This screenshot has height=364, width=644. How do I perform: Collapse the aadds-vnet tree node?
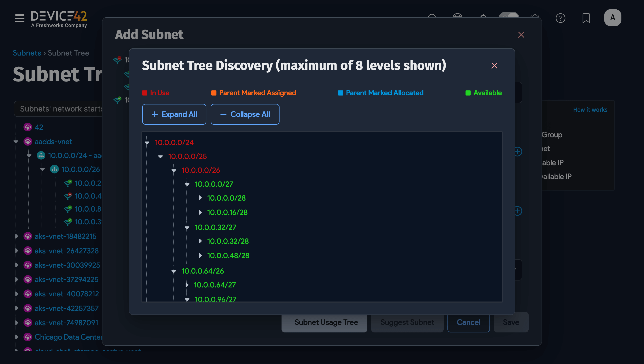click(16, 141)
